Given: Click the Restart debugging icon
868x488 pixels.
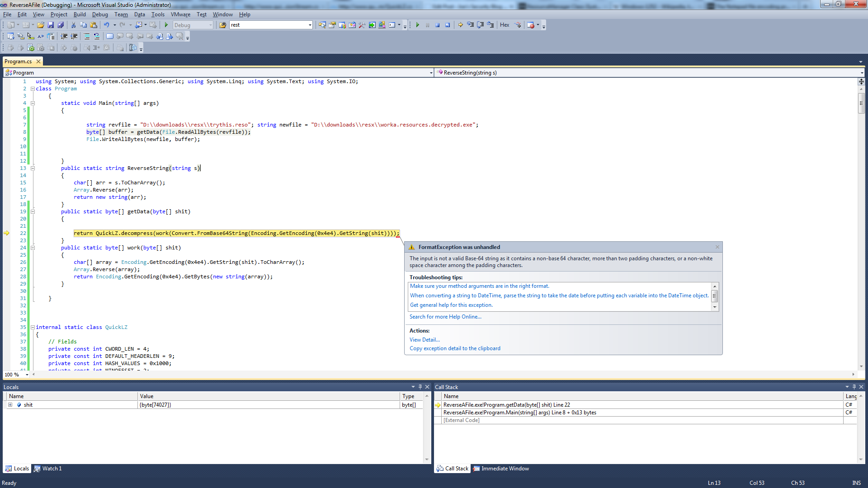Looking at the screenshot, I should pyautogui.click(x=448, y=25).
